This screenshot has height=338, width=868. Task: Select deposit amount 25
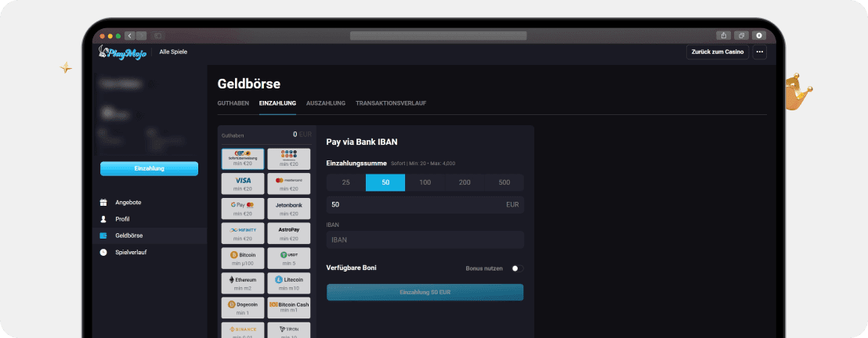[x=346, y=182]
